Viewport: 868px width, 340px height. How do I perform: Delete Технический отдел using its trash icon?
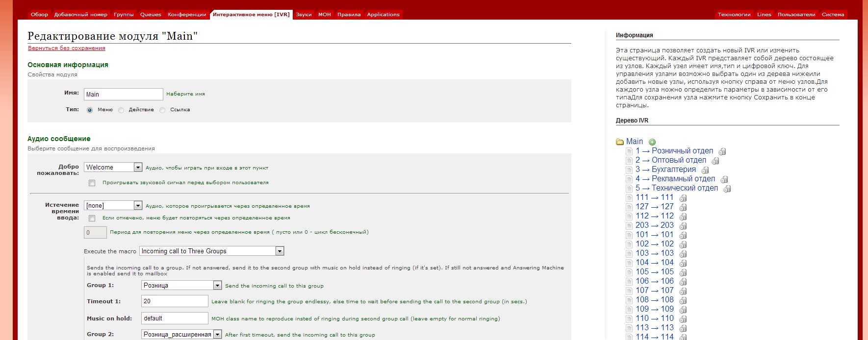[727, 189]
